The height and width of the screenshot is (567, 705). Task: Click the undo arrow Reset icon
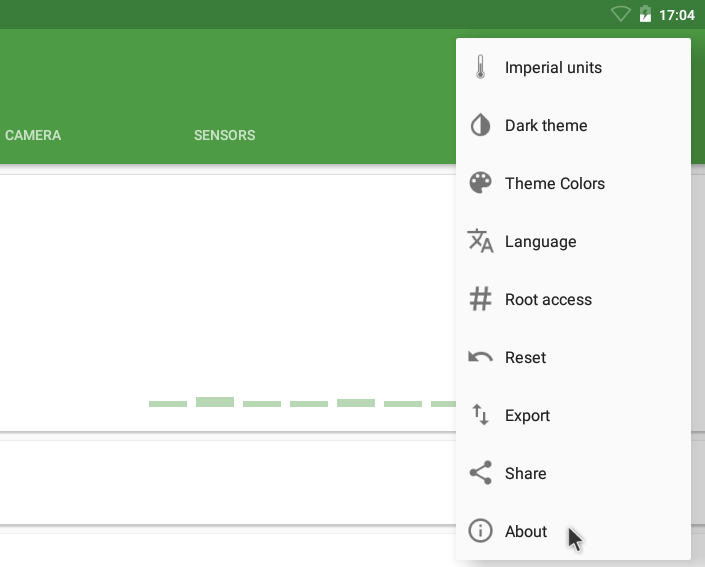coord(480,357)
